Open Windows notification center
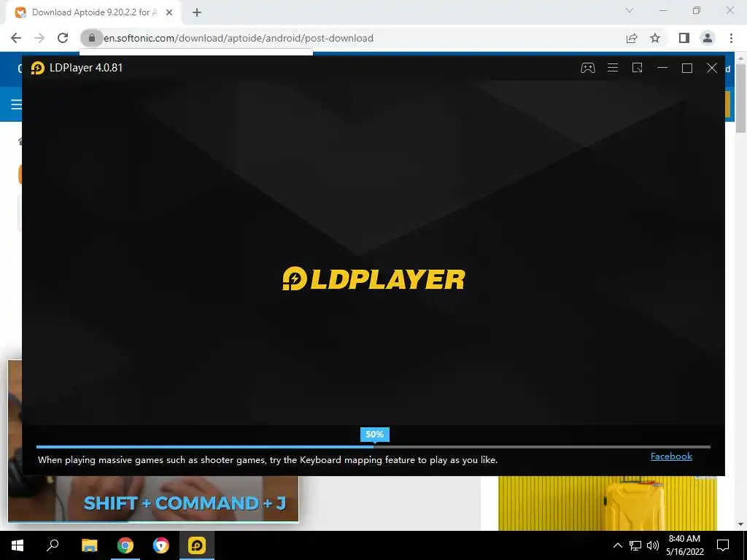This screenshot has height=560, width=747. tap(723, 545)
